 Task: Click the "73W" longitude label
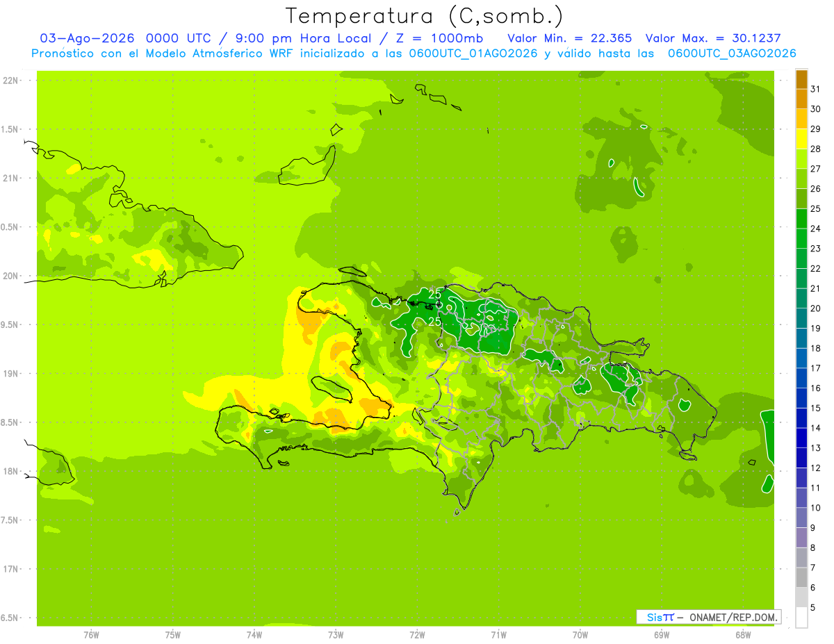pos(336,635)
